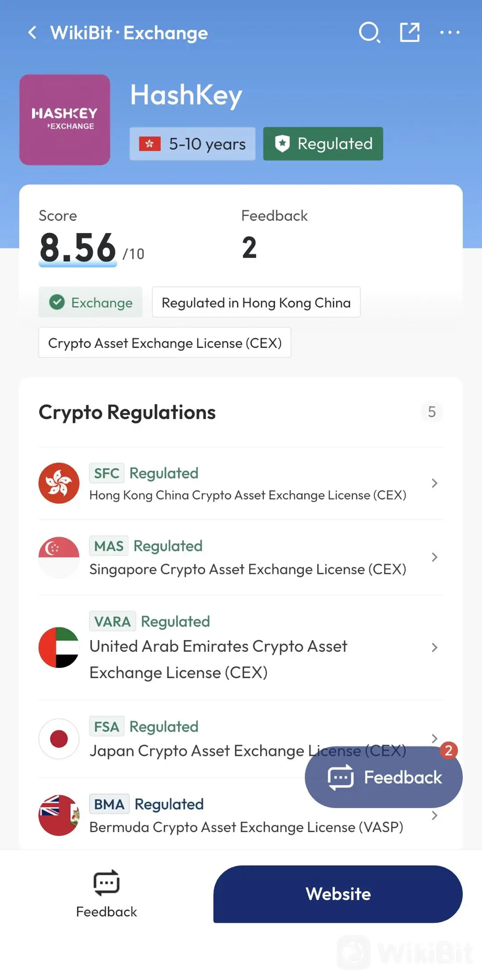Expand VARA United Arab Emirates chevron
Viewport: 482px width, 980px height.
pos(434,648)
